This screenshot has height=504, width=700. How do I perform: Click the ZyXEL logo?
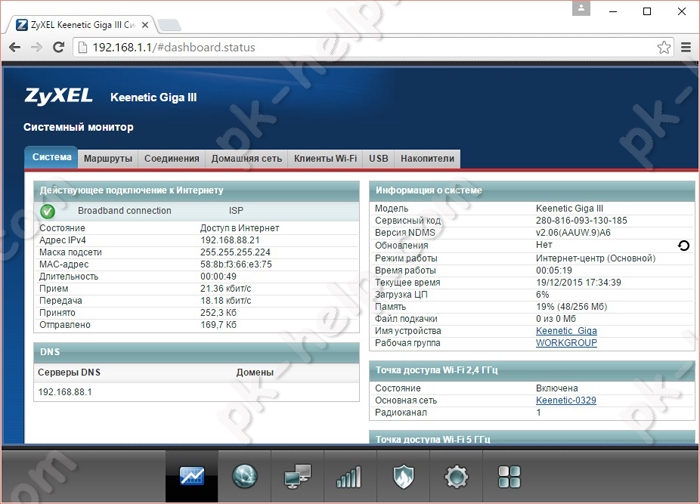coord(58,96)
